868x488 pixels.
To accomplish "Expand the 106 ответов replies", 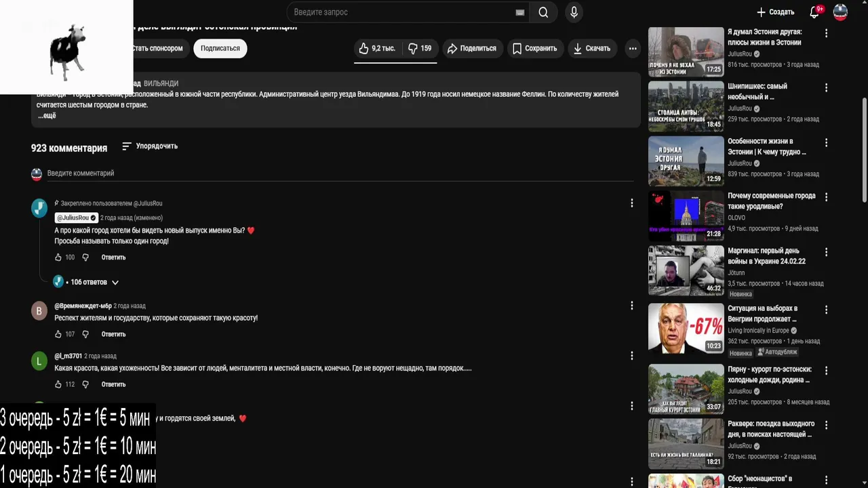I will pyautogui.click(x=94, y=282).
